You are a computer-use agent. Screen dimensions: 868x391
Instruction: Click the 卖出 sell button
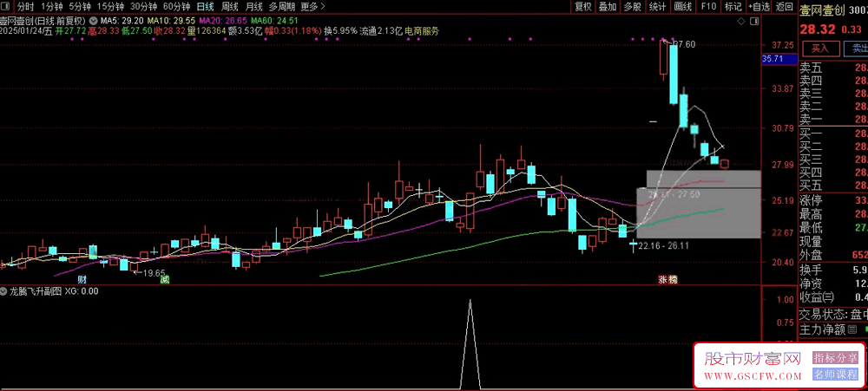point(856,48)
